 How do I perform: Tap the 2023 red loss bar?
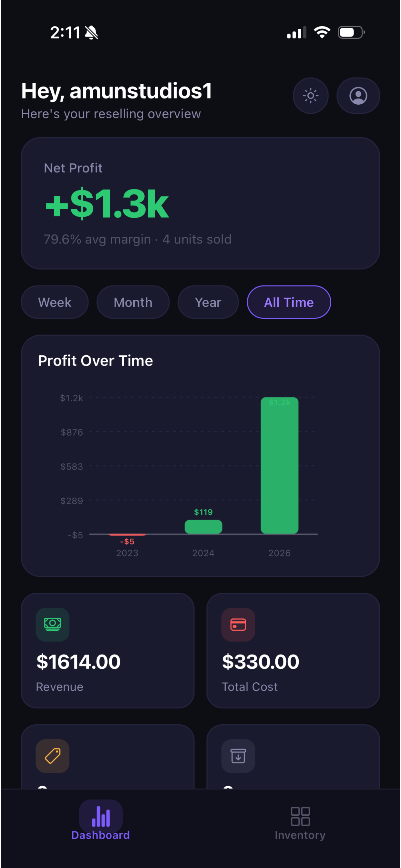(x=127, y=535)
